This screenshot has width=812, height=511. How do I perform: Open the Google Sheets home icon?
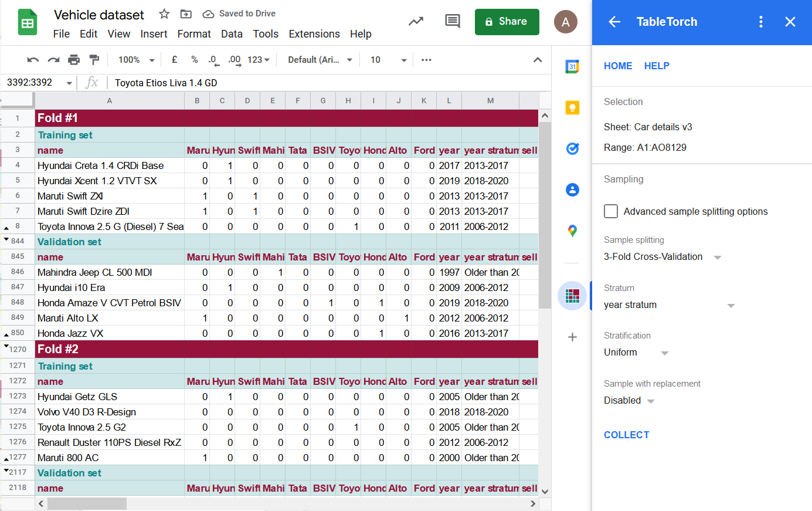pyautogui.click(x=28, y=22)
